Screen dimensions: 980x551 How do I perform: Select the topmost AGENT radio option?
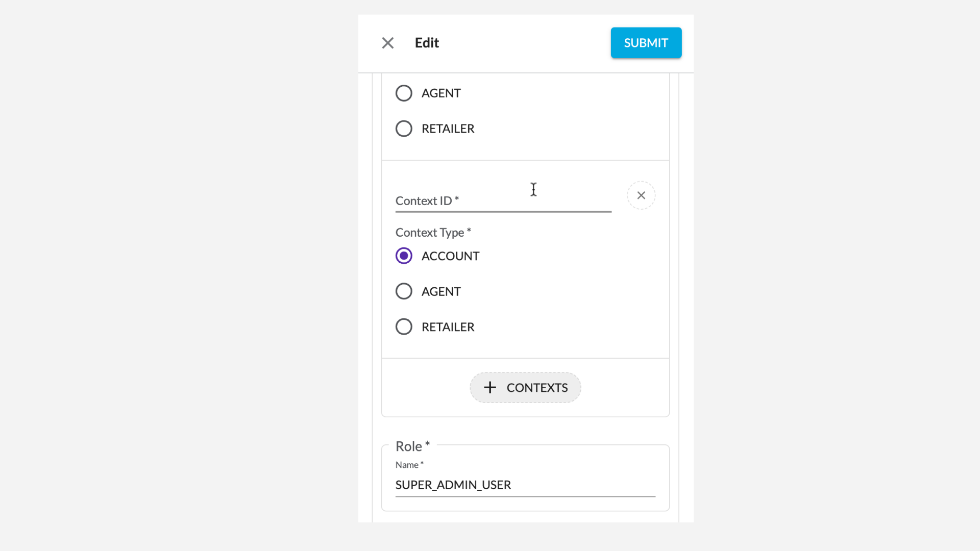(x=404, y=93)
